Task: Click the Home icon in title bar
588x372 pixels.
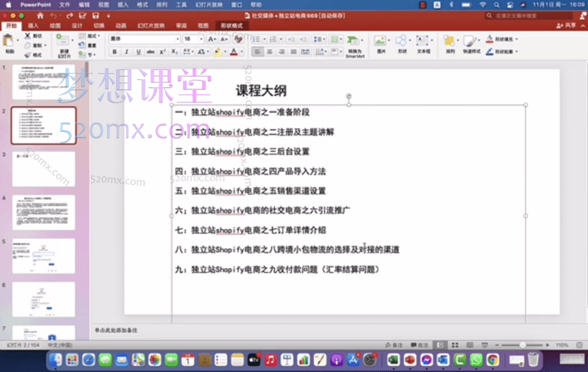Action: click(x=40, y=16)
